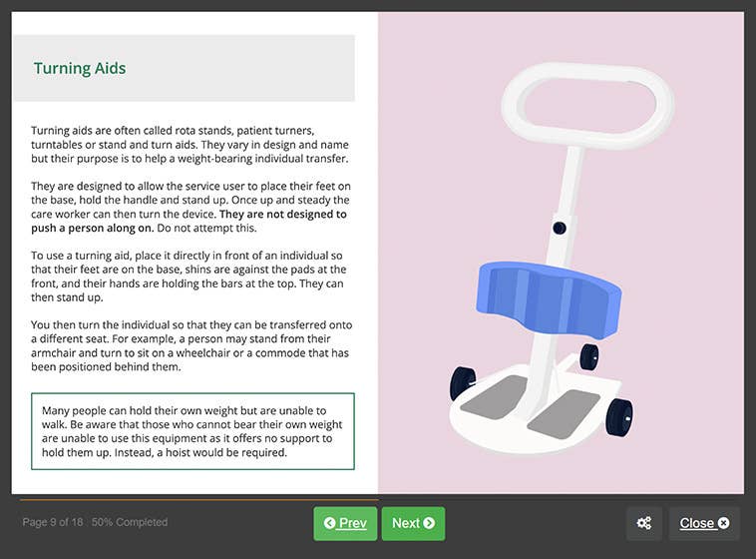Click the rear wheel behind the pole
The image size is (756, 559).
pos(589,356)
